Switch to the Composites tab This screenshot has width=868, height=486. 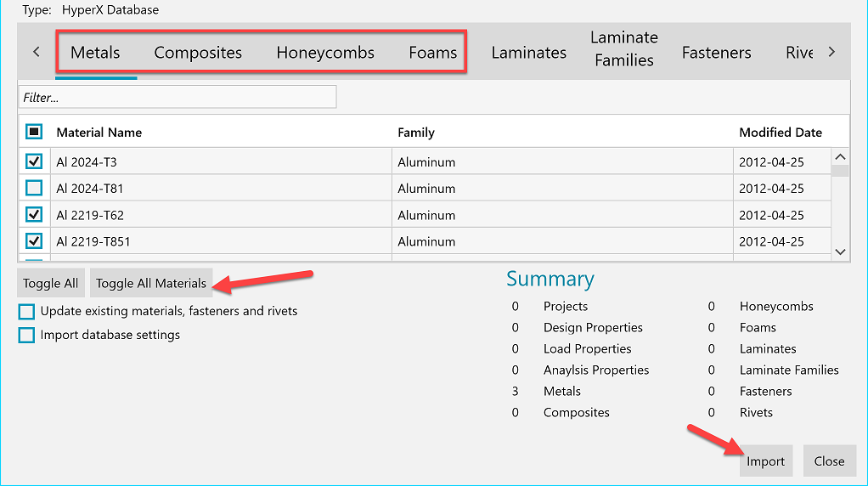(198, 53)
